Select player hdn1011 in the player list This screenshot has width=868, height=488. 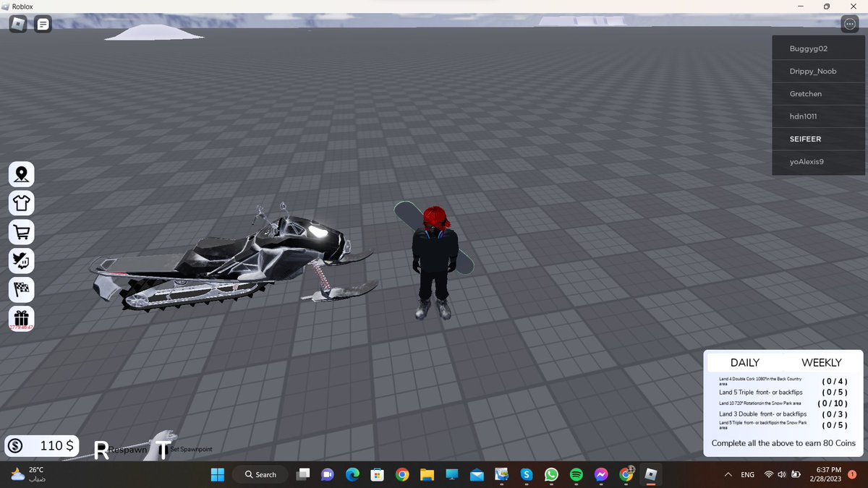point(818,116)
